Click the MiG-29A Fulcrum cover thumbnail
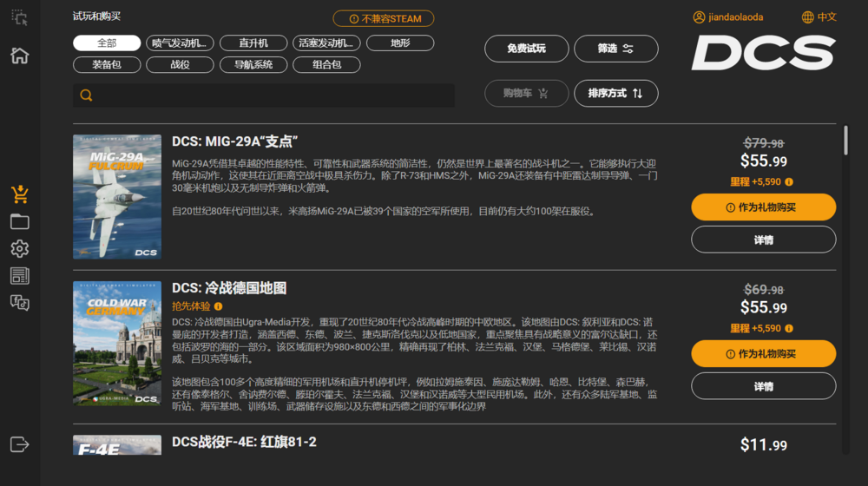The image size is (868, 486). pos(117,196)
